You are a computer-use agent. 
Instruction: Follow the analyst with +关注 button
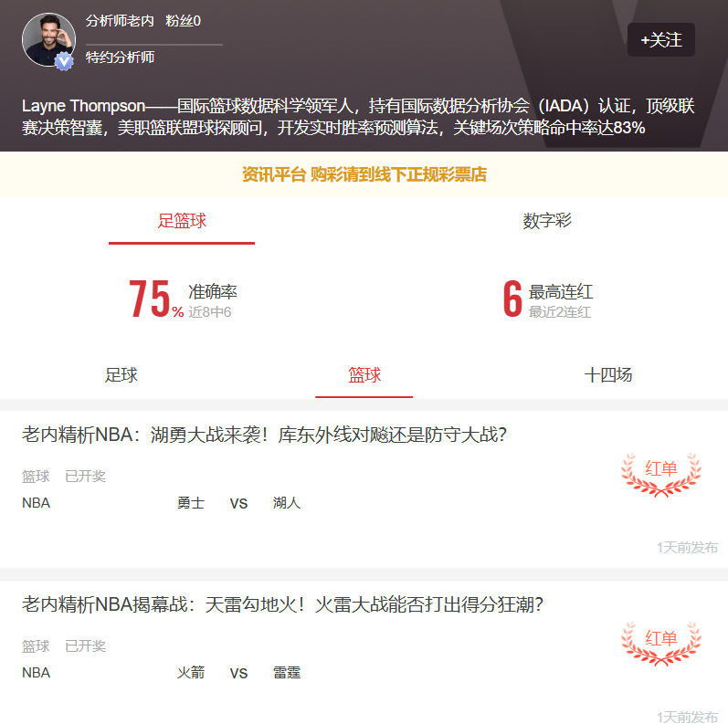click(x=661, y=40)
